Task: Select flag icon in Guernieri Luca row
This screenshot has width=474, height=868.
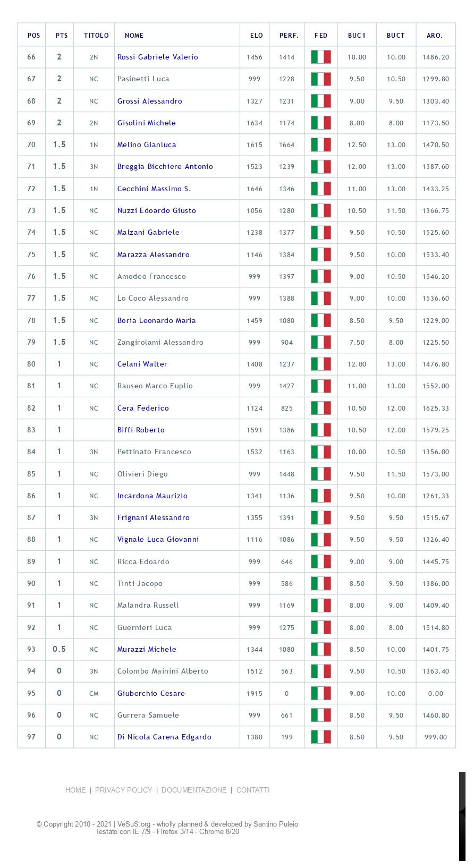Action: click(321, 627)
